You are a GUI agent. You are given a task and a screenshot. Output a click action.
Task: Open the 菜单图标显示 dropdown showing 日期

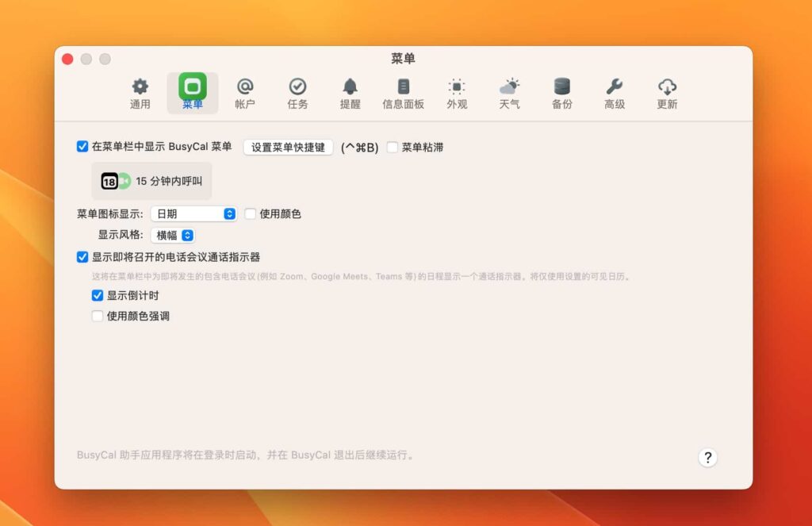193,213
